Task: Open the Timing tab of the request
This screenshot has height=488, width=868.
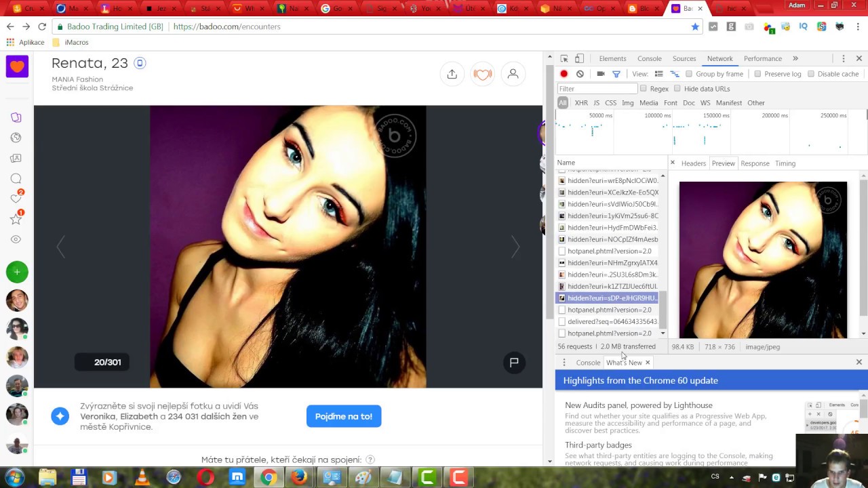Action: [x=785, y=163]
